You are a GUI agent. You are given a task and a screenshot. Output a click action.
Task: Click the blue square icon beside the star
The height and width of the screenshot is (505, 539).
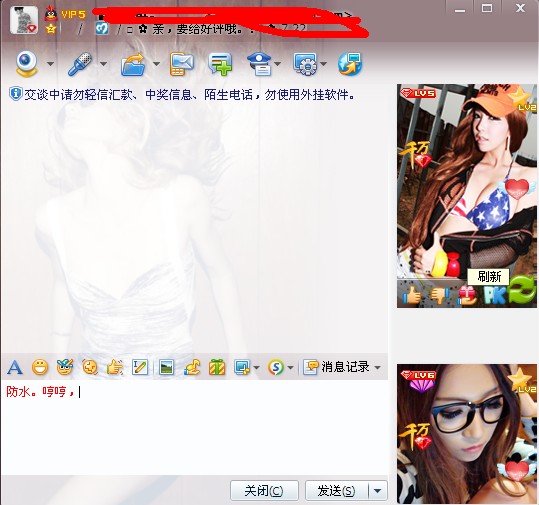point(102,29)
